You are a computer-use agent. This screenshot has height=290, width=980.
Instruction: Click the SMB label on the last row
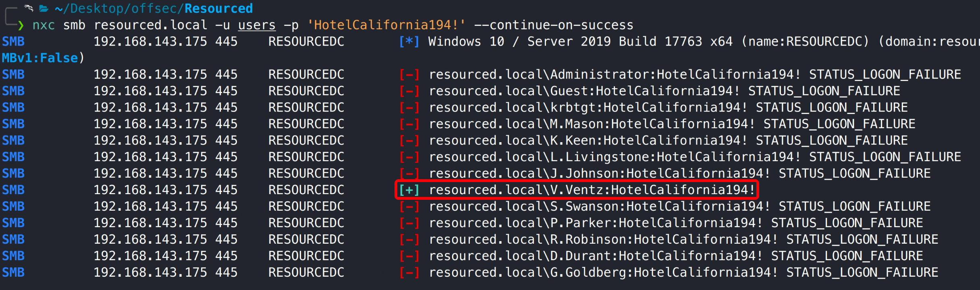[x=13, y=273]
